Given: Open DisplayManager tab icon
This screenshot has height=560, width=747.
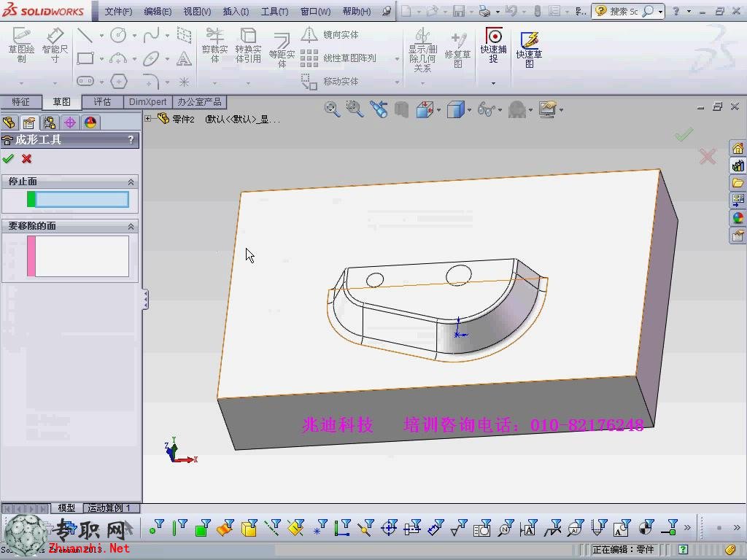Looking at the screenshot, I should click(x=90, y=122).
